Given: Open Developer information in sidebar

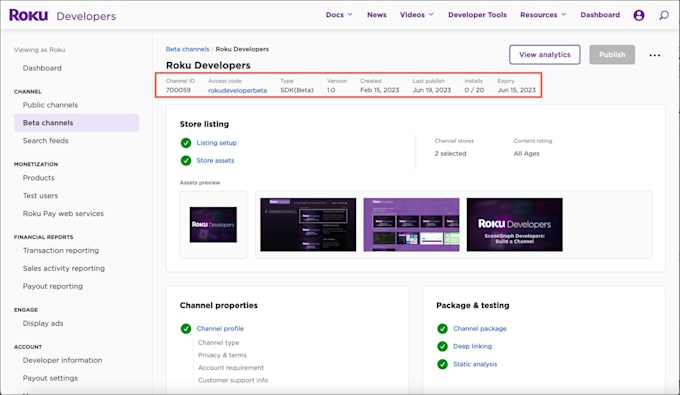Looking at the screenshot, I should pyautogui.click(x=62, y=360).
